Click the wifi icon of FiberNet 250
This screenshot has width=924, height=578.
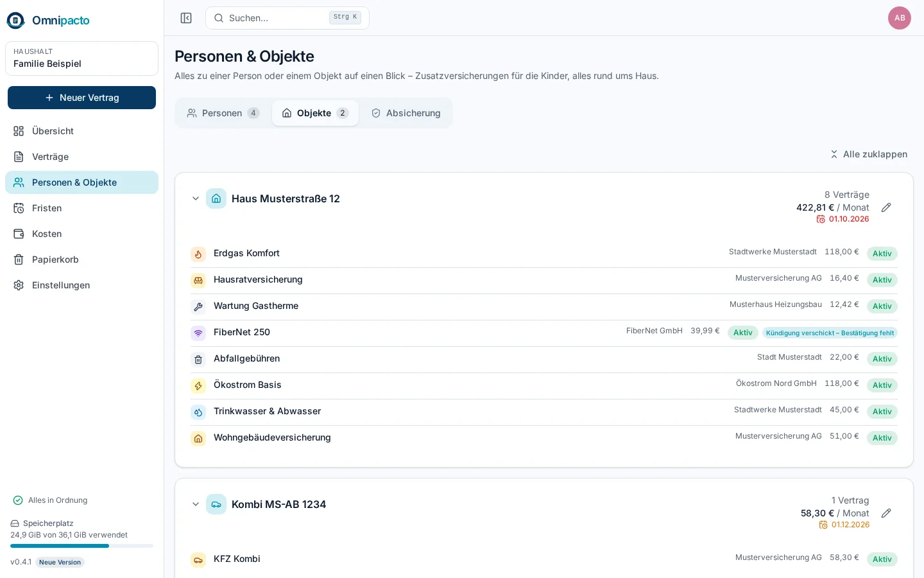pos(198,333)
